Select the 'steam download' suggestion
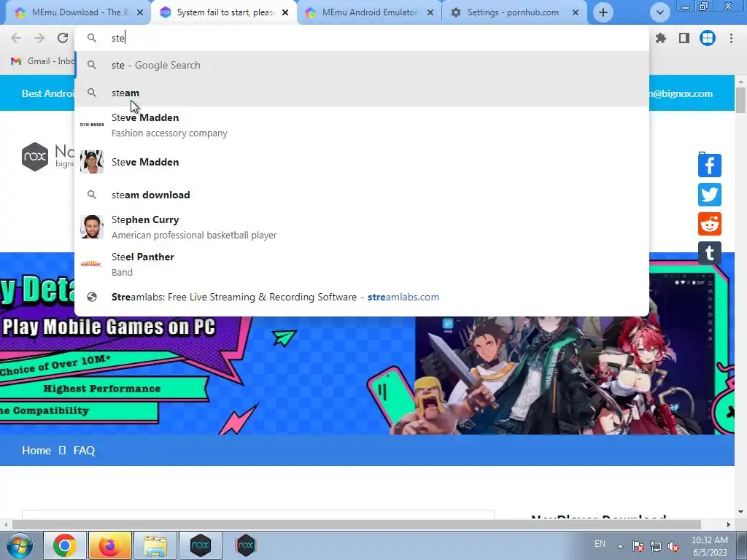The image size is (747, 560). tap(362, 195)
